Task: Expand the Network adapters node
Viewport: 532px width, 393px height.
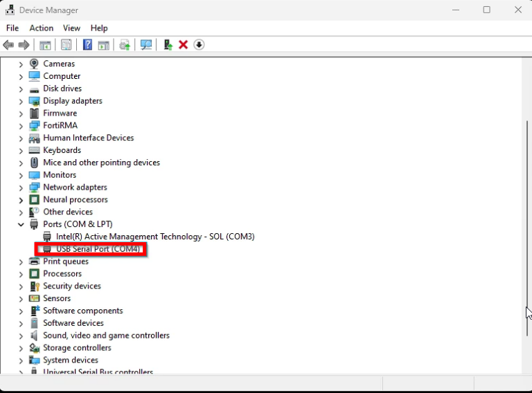Action: [21, 188]
